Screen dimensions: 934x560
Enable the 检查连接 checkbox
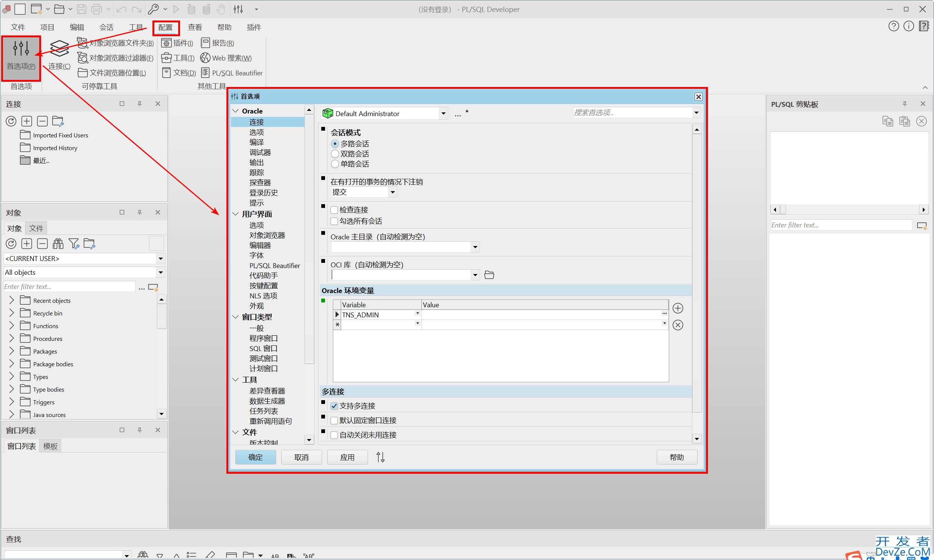pyautogui.click(x=334, y=210)
